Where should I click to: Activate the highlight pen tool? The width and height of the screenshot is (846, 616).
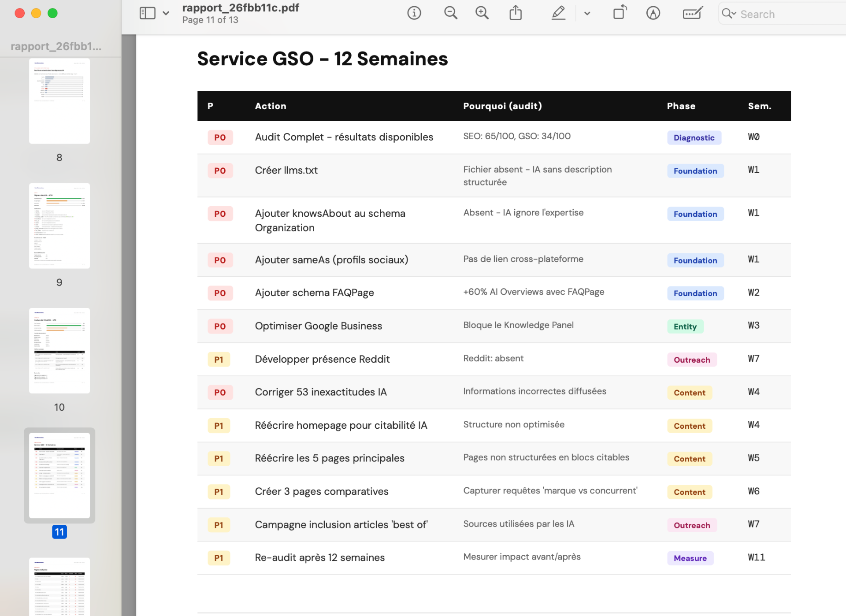(x=558, y=13)
